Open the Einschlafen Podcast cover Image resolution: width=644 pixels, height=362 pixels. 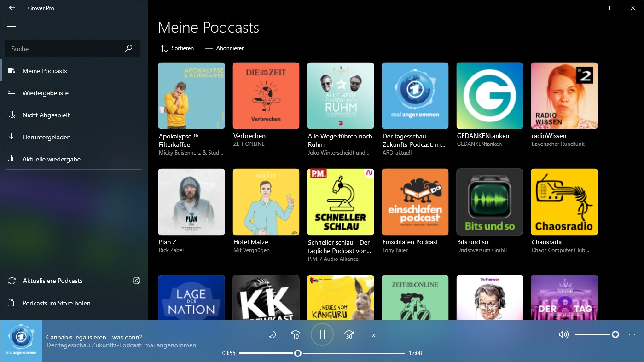click(x=415, y=202)
